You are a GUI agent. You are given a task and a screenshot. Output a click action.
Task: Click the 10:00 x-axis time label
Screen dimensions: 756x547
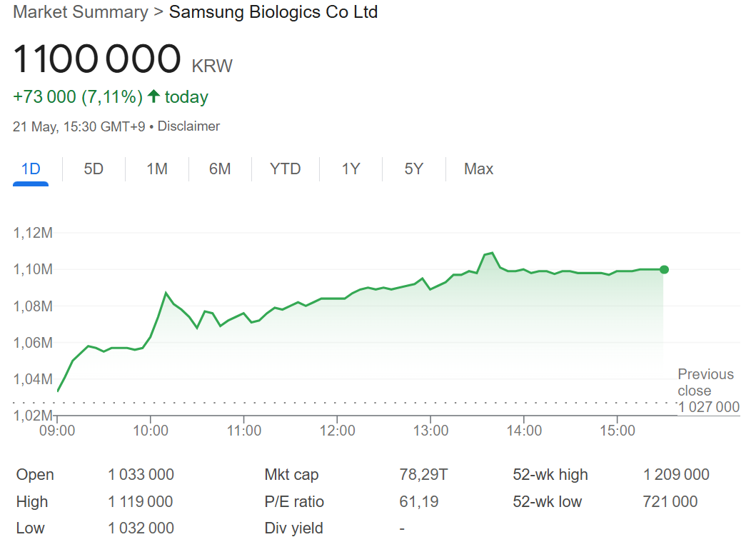tap(151, 431)
